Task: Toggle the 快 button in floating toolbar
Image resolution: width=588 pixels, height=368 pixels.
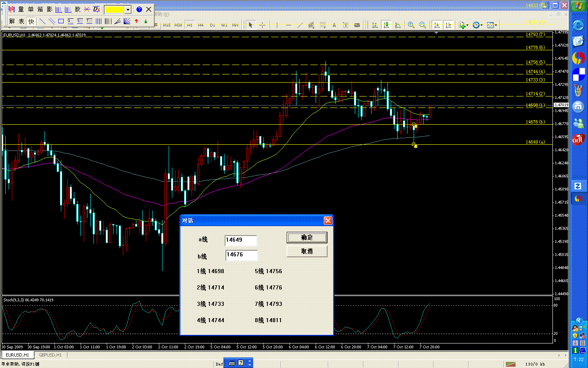Action: [x=31, y=21]
